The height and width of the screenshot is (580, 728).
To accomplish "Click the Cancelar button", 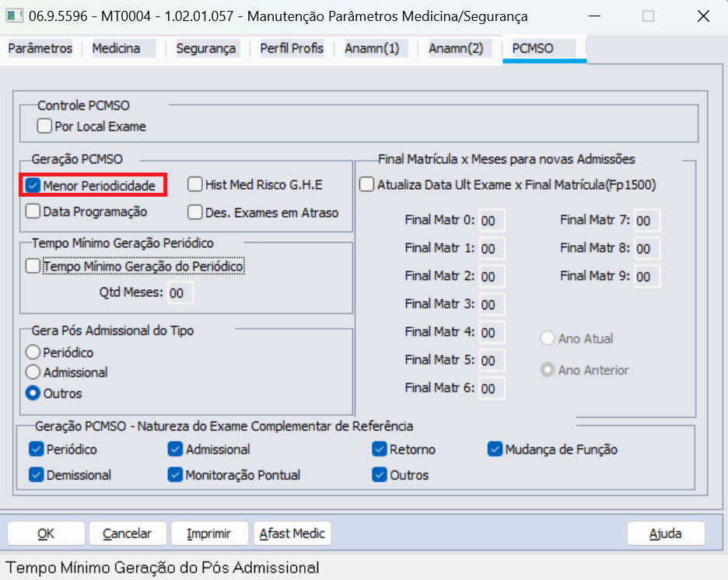I will click(128, 533).
